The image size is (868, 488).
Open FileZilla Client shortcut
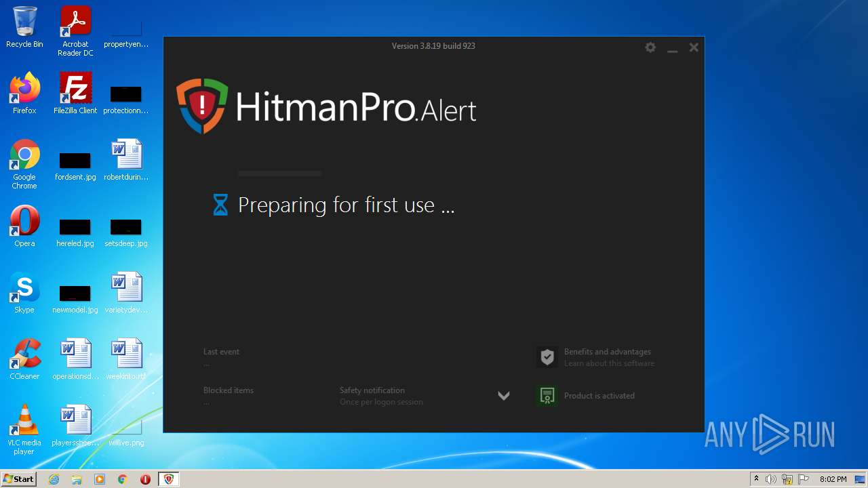click(75, 94)
